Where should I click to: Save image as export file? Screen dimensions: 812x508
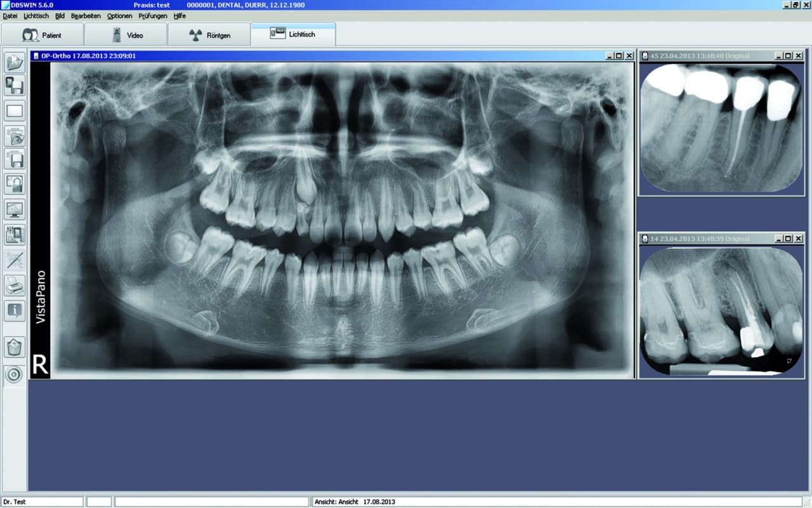(x=15, y=160)
